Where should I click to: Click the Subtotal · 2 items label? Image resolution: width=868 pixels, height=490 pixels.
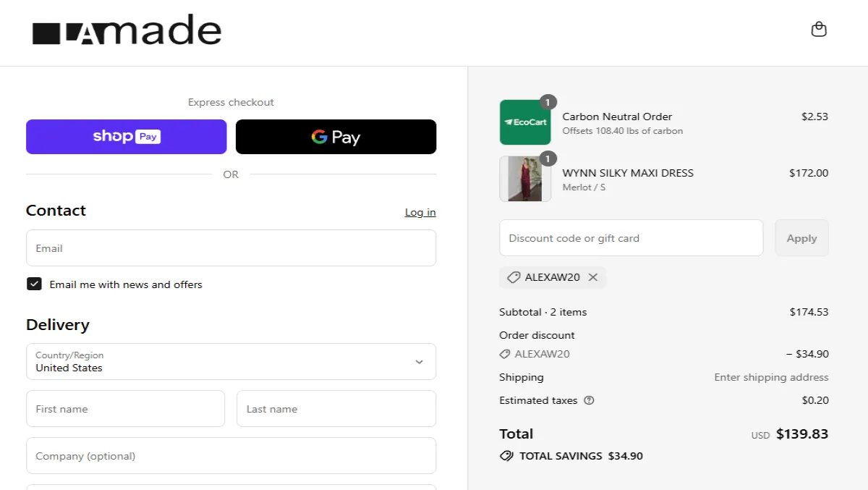click(x=543, y=312)
